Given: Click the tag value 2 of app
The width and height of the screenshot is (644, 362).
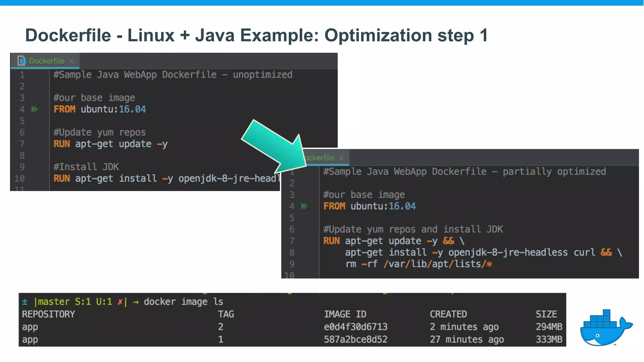Looking at the screenshot, I should click(x=221, y=327).
